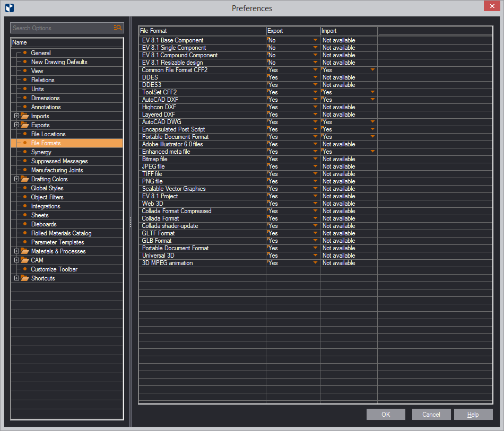
Task: Click the search icon in Search Options
Action: click(118, 28)
